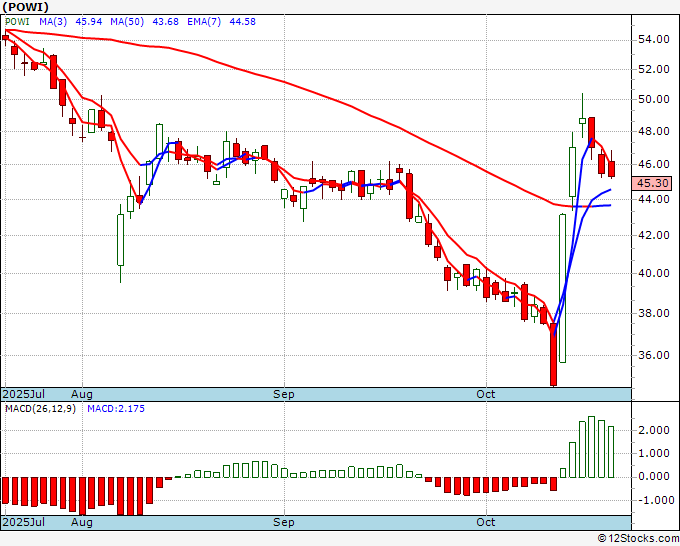Click the 46.00 price axis label
The height and width of the screenshot is (546, 680).
pos(654,164)
